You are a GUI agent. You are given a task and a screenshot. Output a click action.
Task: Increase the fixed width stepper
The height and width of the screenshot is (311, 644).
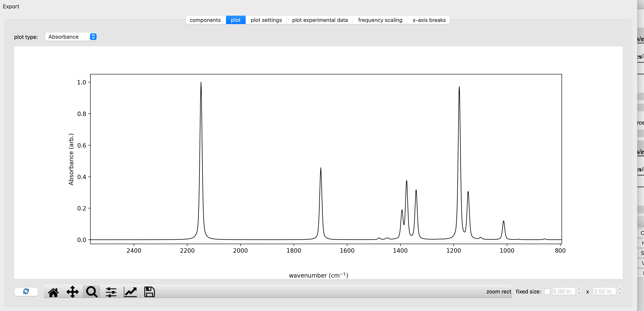(579, 289)
